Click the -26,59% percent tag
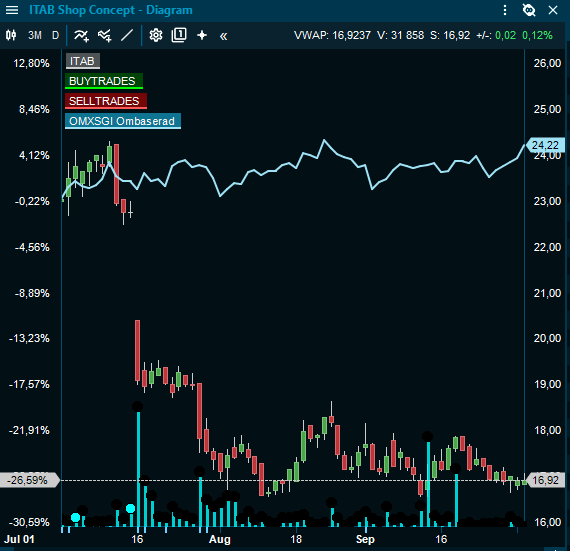570x551 pixels. tap(29, 480)
